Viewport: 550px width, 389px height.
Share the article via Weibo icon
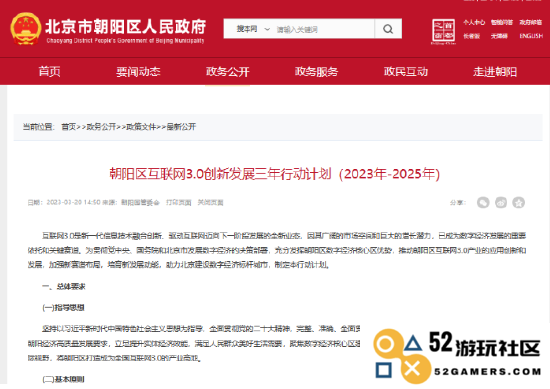(501, 202)
